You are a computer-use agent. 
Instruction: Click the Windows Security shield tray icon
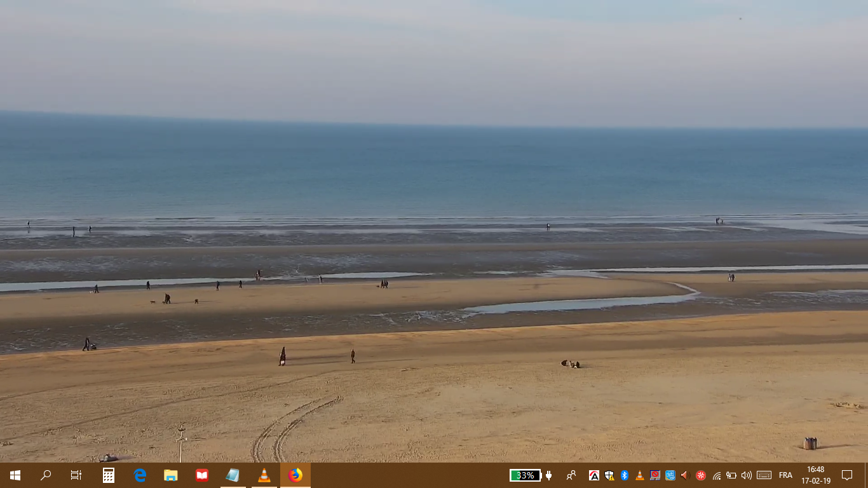[609, 475]
